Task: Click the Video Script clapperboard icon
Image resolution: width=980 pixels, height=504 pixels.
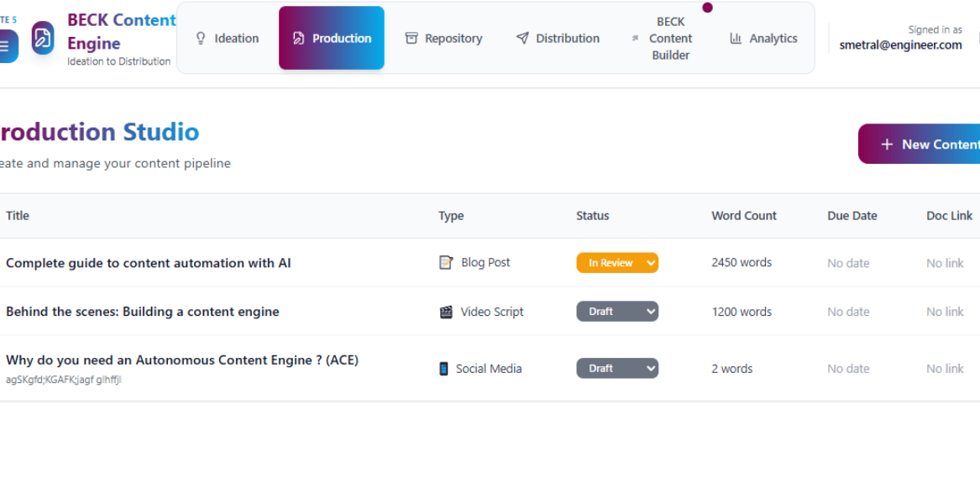Action: pos(446,312)
